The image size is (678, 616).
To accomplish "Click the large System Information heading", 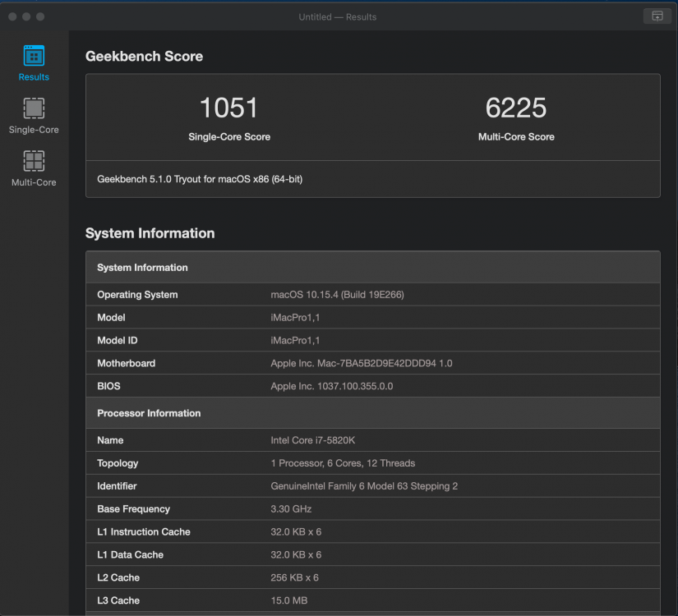I will (x=150, y=233).
